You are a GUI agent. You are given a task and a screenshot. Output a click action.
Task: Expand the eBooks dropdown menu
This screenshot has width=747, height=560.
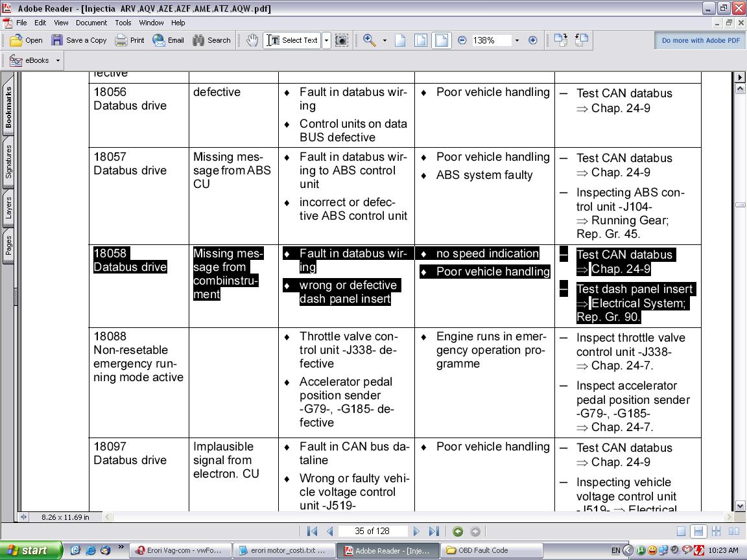click(58, 60)
